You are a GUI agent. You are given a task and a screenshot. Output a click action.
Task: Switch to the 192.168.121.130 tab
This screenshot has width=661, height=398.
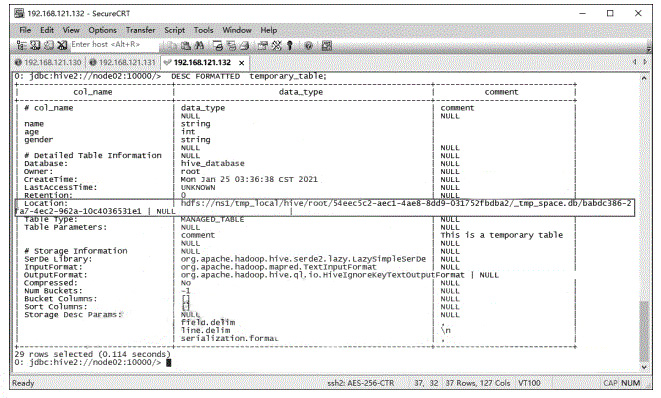coord(48,62)
